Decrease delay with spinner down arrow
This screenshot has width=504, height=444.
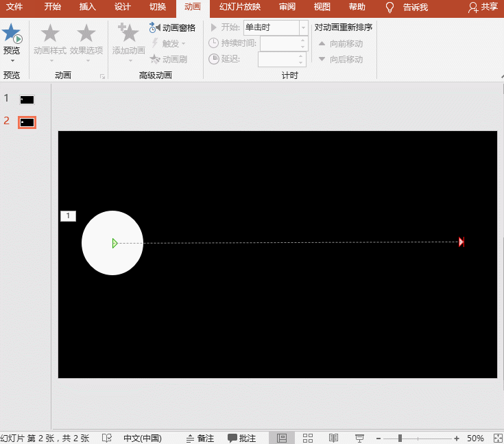click(x=301, y=62)
